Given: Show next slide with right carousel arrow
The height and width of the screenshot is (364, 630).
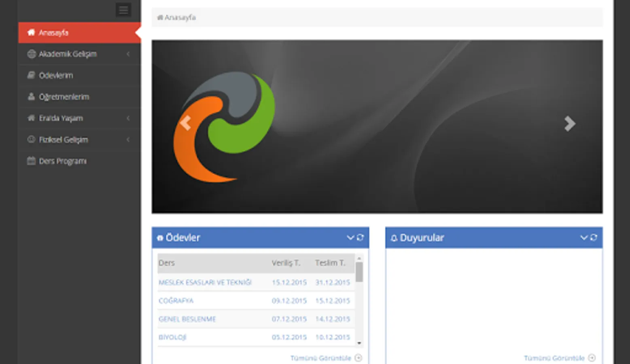Looking at the screenshot, I should tap(570, 123).
